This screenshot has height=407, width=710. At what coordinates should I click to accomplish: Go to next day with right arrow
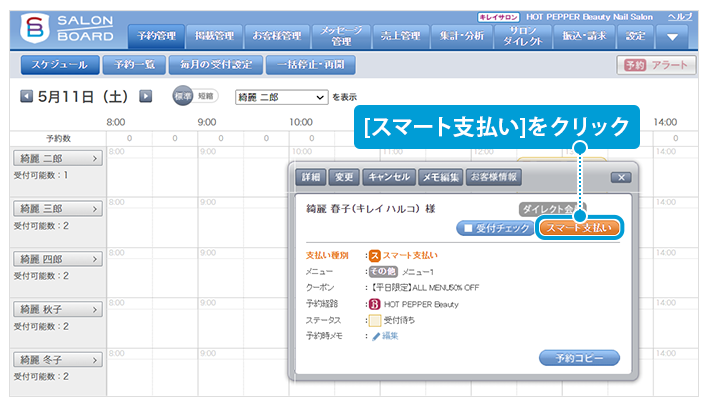coord(146,96)
